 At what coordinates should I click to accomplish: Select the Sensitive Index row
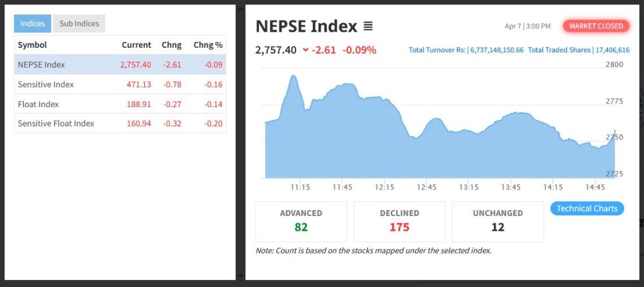click(x=120, y=84)
